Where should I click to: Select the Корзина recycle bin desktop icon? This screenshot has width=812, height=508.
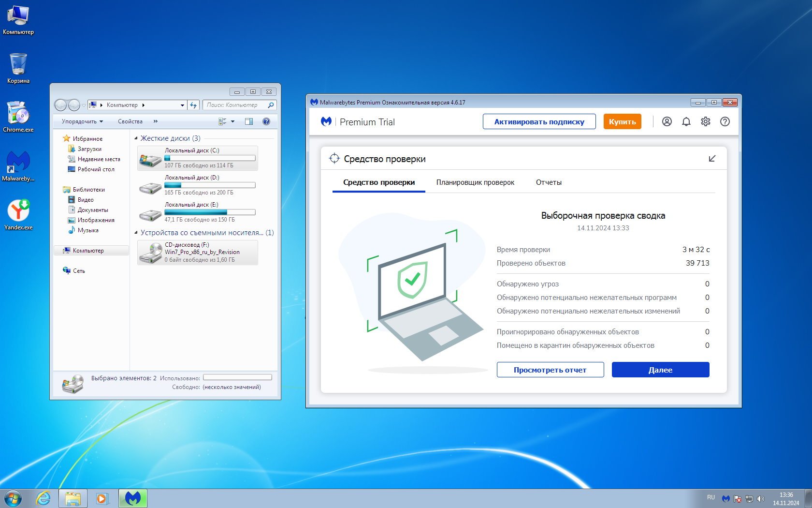(x=18, y=69)
